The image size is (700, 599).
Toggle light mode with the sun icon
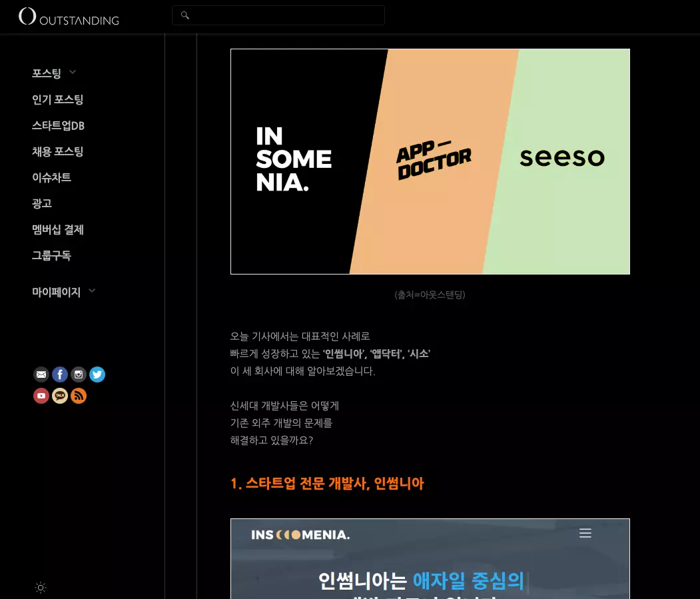tap(41, 588)
